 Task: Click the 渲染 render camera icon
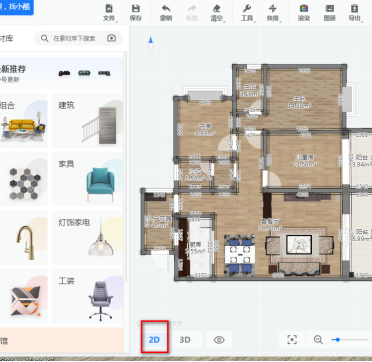pos(304,13)
